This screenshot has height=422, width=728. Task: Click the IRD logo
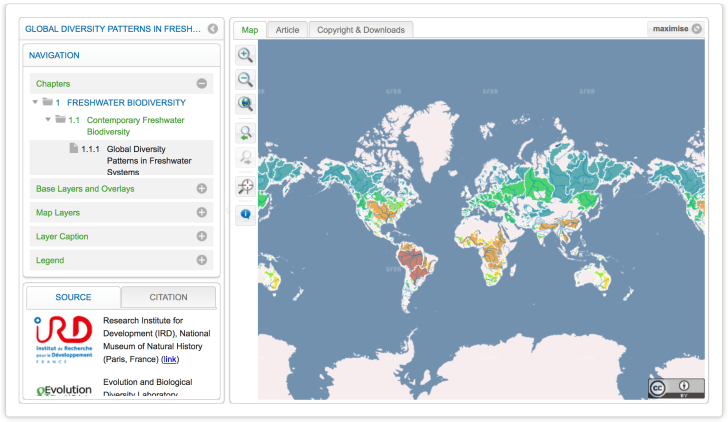[64, 340]
